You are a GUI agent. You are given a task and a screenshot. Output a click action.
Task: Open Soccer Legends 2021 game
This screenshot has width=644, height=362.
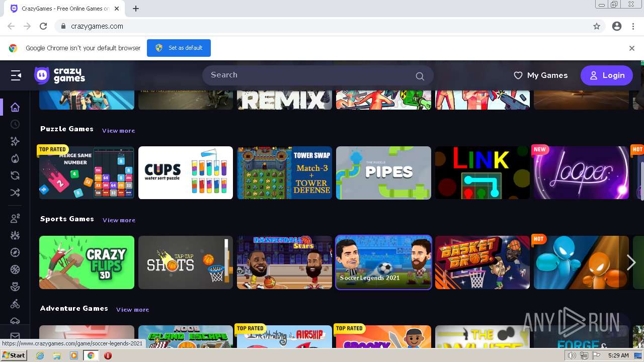(383, 262)
